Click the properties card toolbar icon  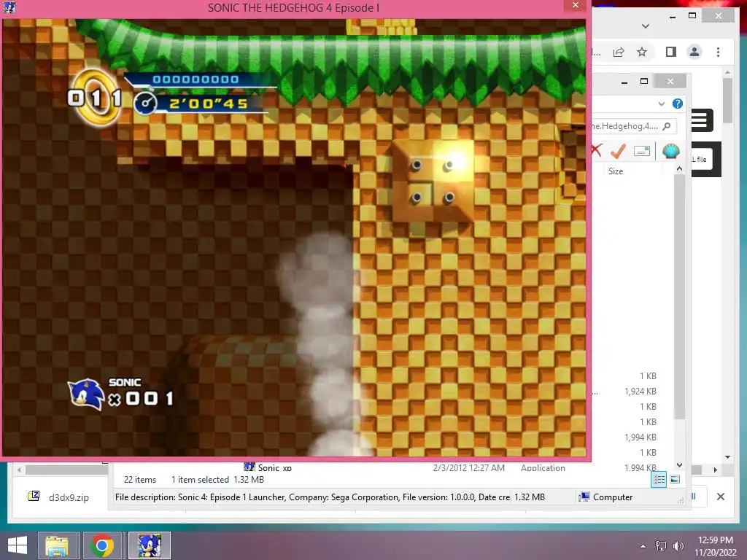(x=642, y=151)
